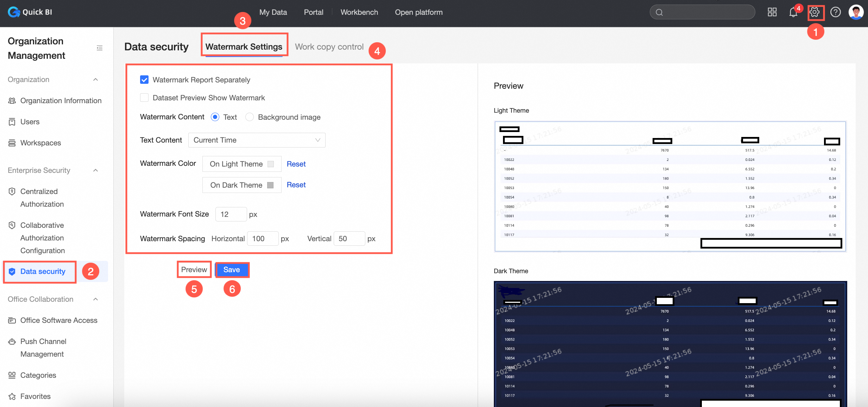Switch to Work copy control tab
The height and width of the screenshot is (407, 868).
pyautogui.click(x=329, y=47)
